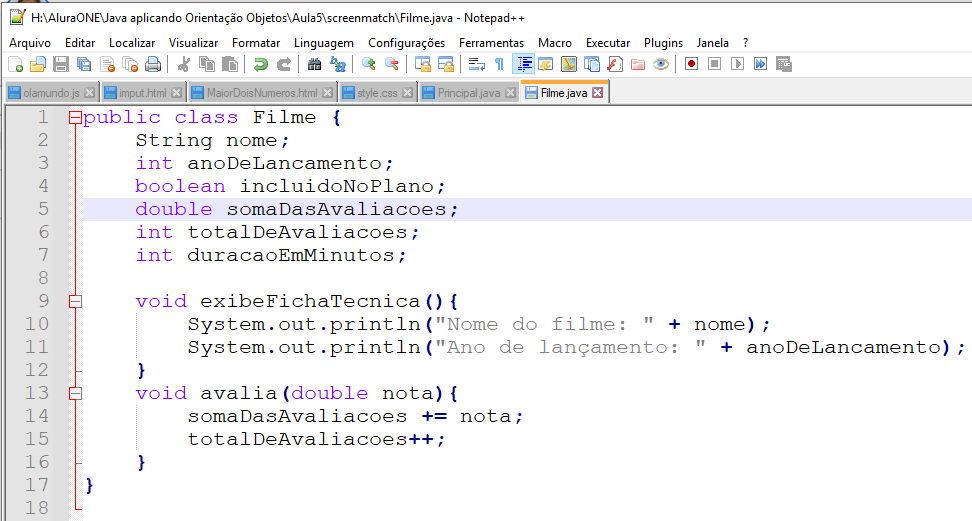Screen dimensions: 972x521
Task: Open Find with the binoculars icon
Action: tap(314, 64)
